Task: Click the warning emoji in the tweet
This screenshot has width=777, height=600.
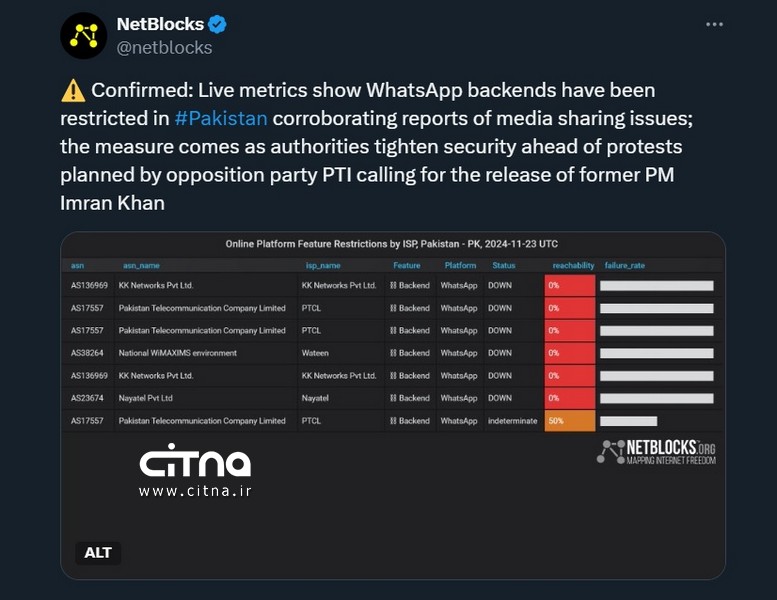Action: [x=73, y=91]
